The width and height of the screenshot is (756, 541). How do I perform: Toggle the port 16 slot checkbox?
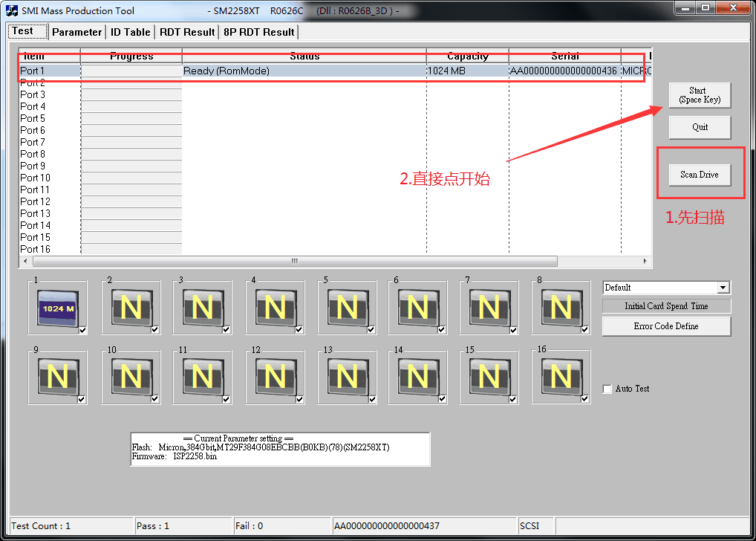coord(585,399)
